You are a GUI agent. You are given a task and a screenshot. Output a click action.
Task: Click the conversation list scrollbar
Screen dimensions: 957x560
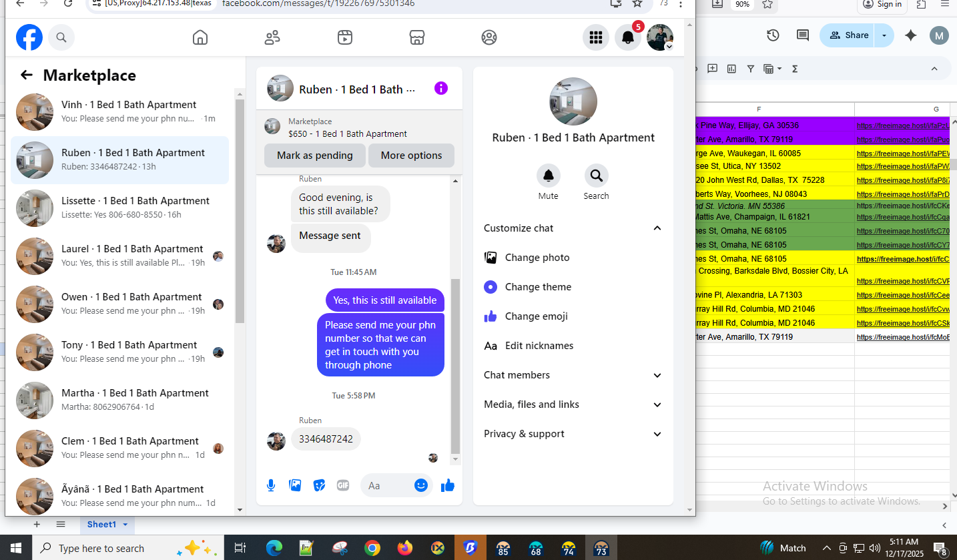(x=240, y=212)
